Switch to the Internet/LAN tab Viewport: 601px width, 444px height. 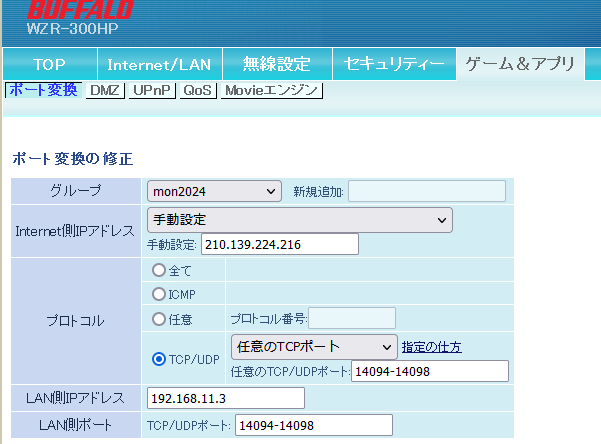click(x=159, y=64)
